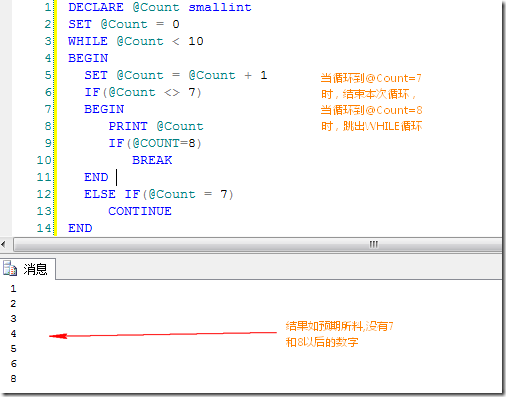Click output value 1 in messages
The height and width of the screenshot is (397, 506).
click(x=13, y=289)
